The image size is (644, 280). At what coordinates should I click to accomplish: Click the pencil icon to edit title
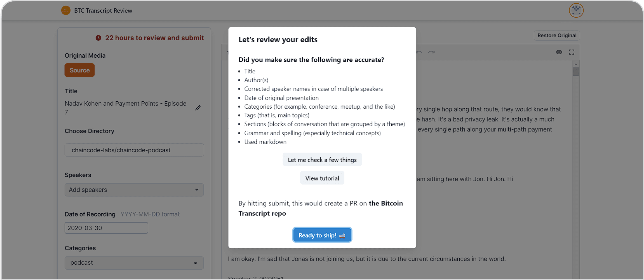pos(198,108)
